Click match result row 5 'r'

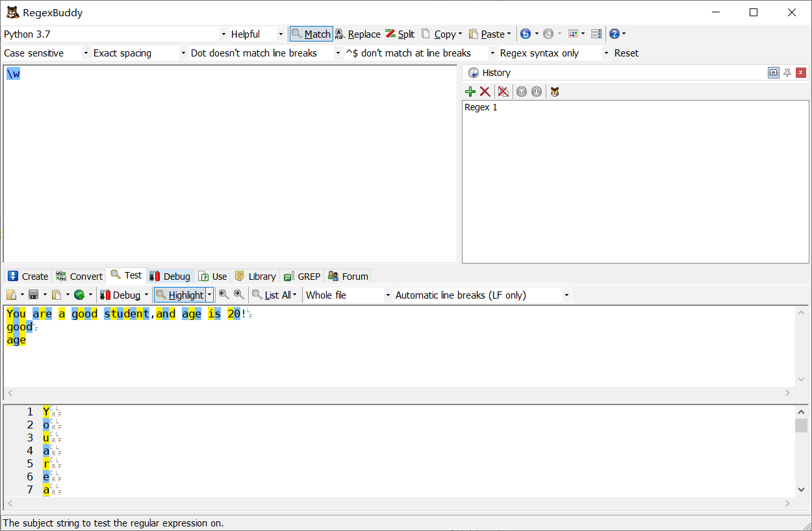tap(46, 463)
